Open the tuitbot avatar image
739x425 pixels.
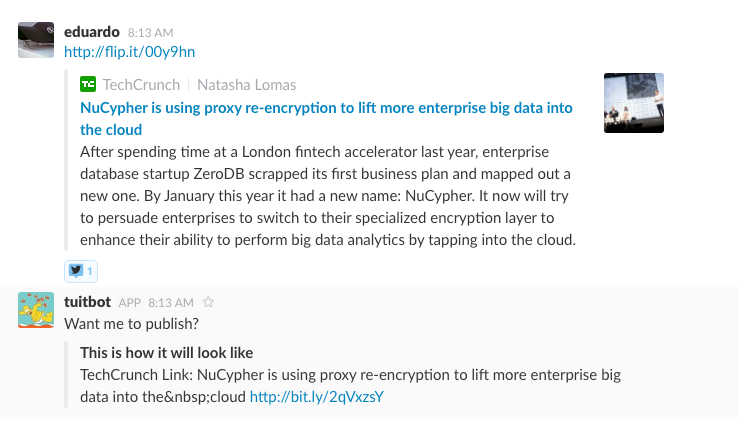35,310
